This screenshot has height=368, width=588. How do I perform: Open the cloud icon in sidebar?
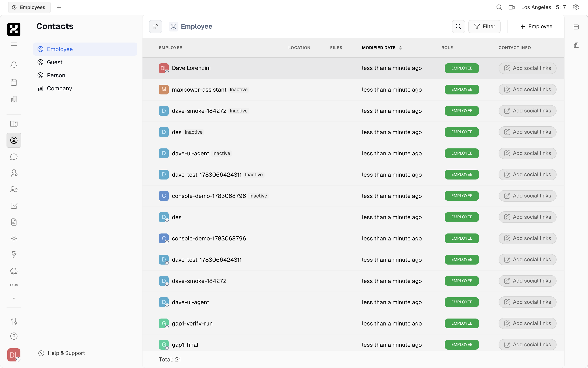[x=14, y=271]
